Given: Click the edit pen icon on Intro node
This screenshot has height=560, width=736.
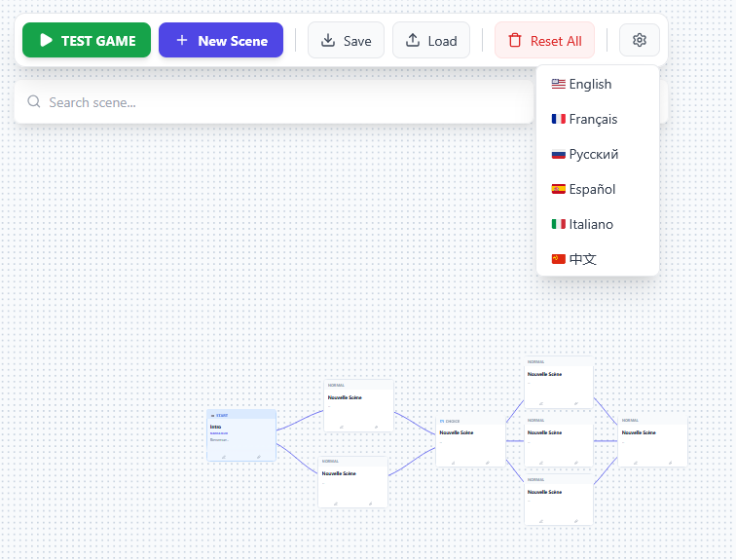Looking at the screenshot, I should click(224, 457).
